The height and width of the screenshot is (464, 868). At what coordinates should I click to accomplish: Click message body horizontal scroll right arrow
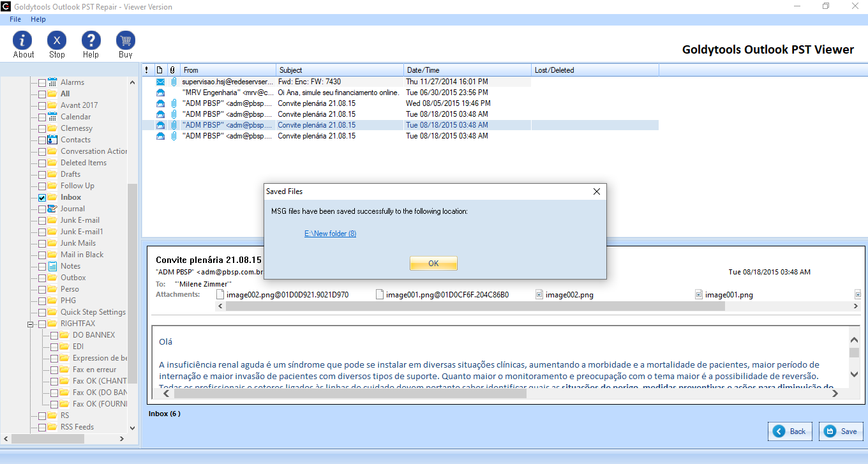pyautogui.click(x=835, y=394)
